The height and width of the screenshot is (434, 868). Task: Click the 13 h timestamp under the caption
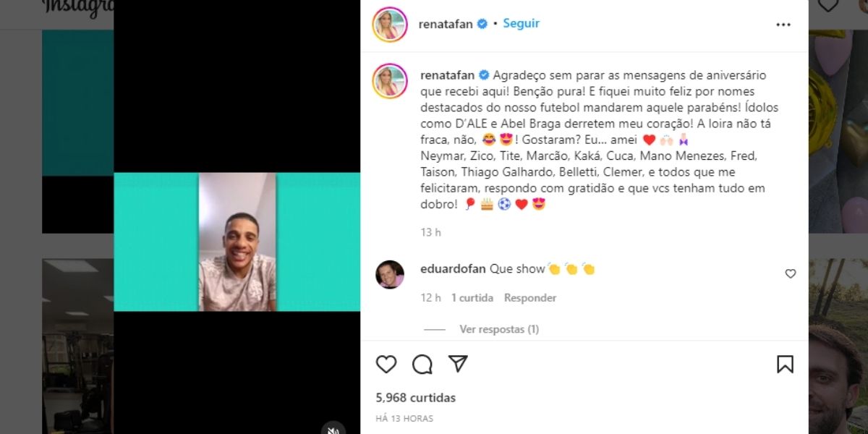click(430, 232)
